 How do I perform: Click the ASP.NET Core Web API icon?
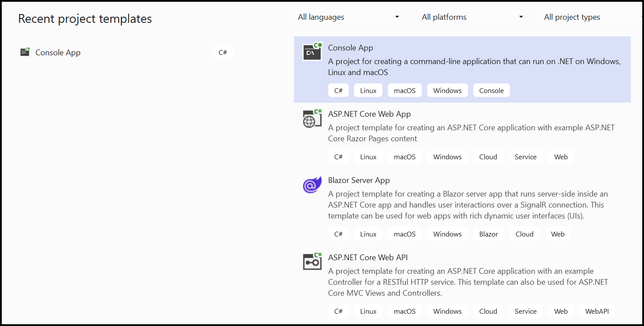pyautogui.click(x=312, y=262)
